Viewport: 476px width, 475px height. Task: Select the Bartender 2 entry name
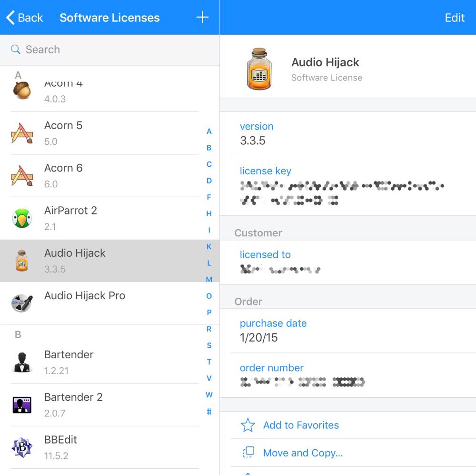pyautogui.click(x=73, y=397)
